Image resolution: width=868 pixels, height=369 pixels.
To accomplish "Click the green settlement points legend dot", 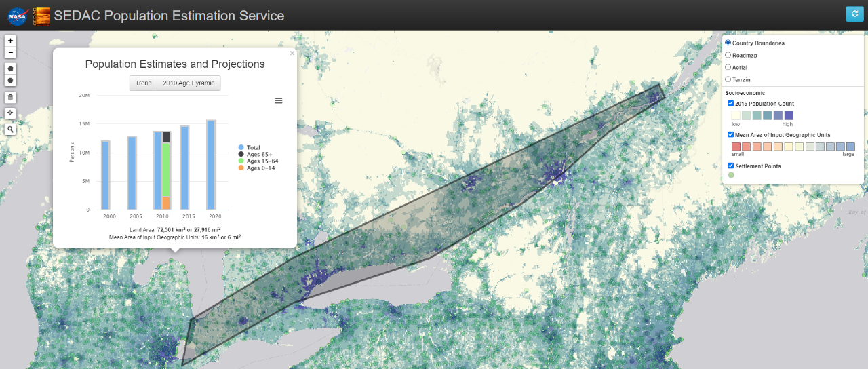I will pos(731,176).
